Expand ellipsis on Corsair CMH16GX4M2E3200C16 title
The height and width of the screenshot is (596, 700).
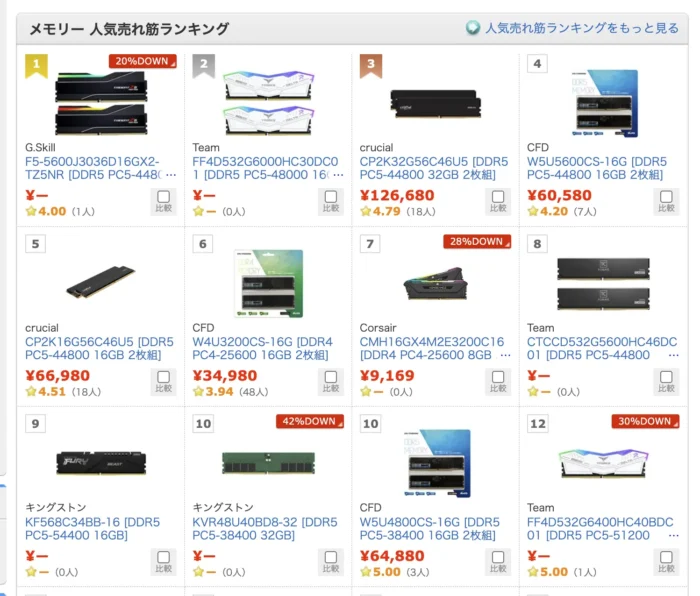coord(505,355)
